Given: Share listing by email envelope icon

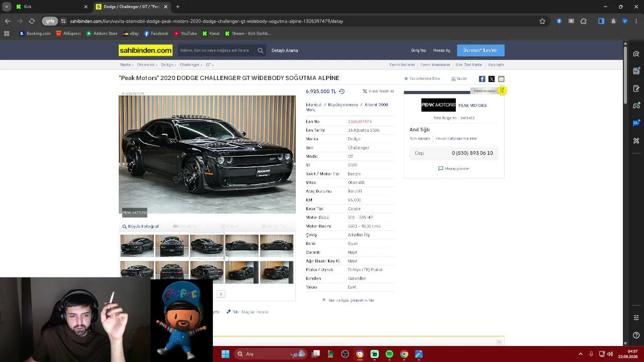Looking at the screenshot, I should click(x=501, y=79).
